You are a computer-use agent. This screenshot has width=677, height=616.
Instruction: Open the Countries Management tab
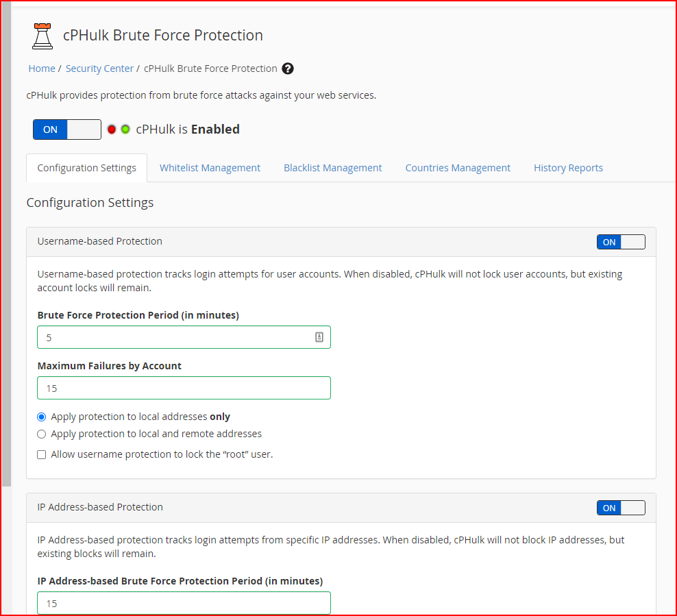click(458, 168)
